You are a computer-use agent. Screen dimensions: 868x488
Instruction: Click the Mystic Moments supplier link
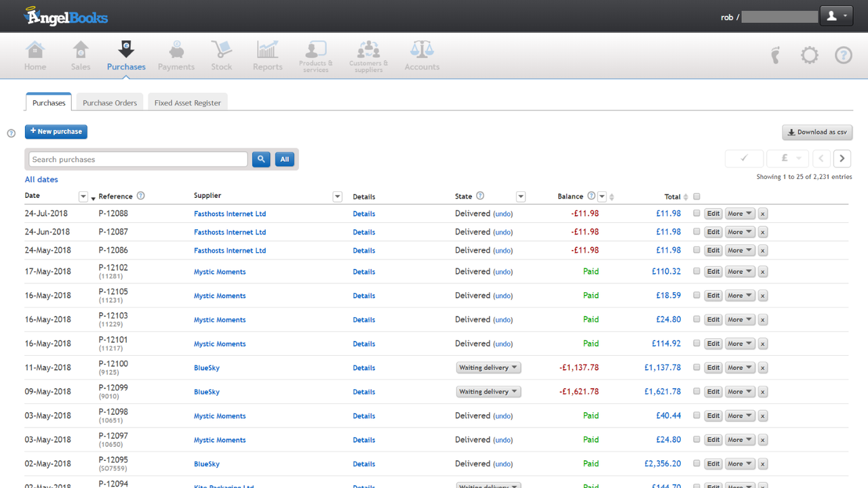220,271
